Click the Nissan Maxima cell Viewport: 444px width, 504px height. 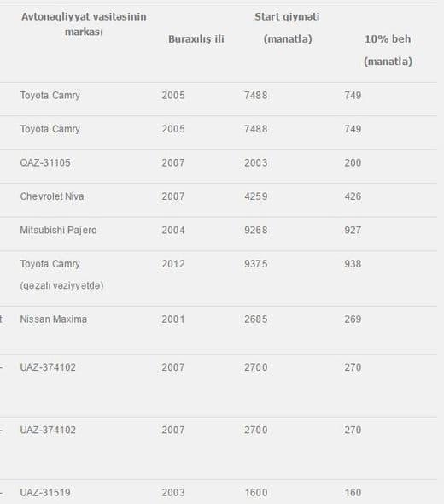click(54, 319)
